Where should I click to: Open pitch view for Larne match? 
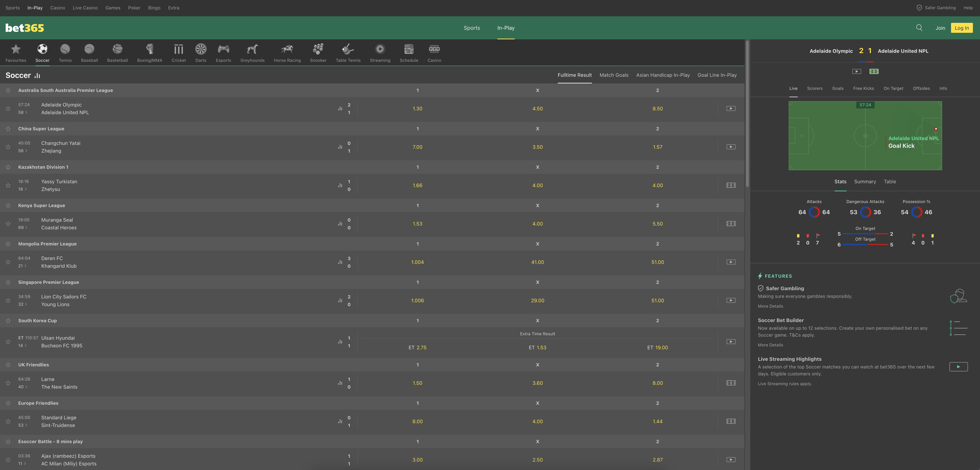[731, 383]
